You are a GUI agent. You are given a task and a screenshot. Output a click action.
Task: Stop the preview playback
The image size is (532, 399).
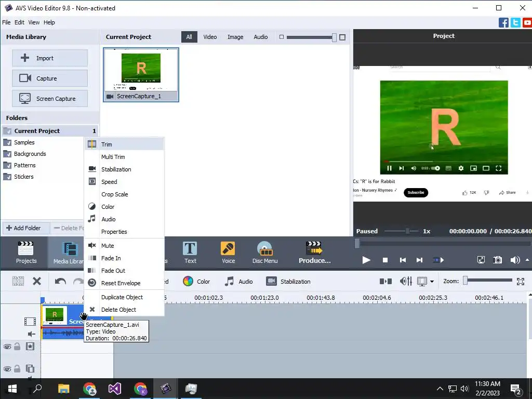coord(385,260)
